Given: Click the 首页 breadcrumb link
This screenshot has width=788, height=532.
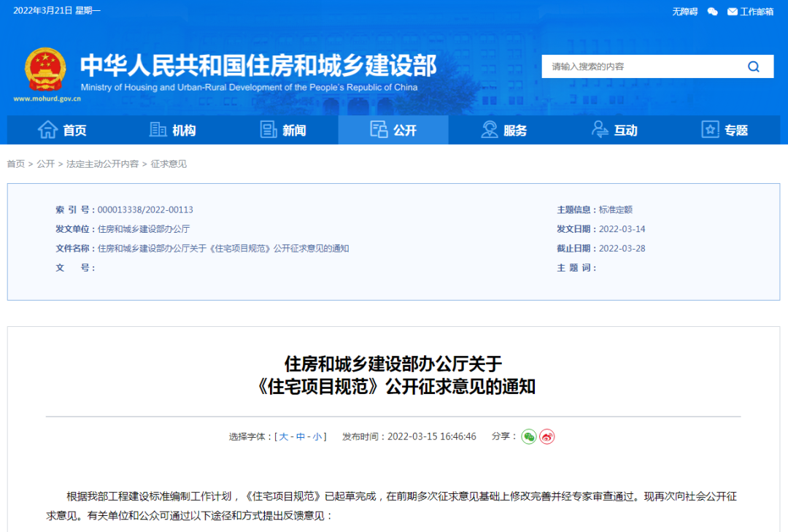Looking at the screenshot, I should [15, 163].
